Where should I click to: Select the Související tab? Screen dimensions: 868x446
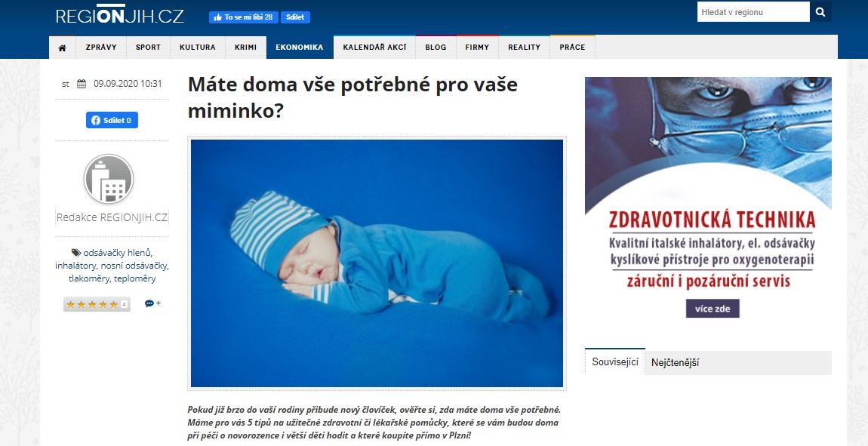pyautogui.click(x=615, y=362)
